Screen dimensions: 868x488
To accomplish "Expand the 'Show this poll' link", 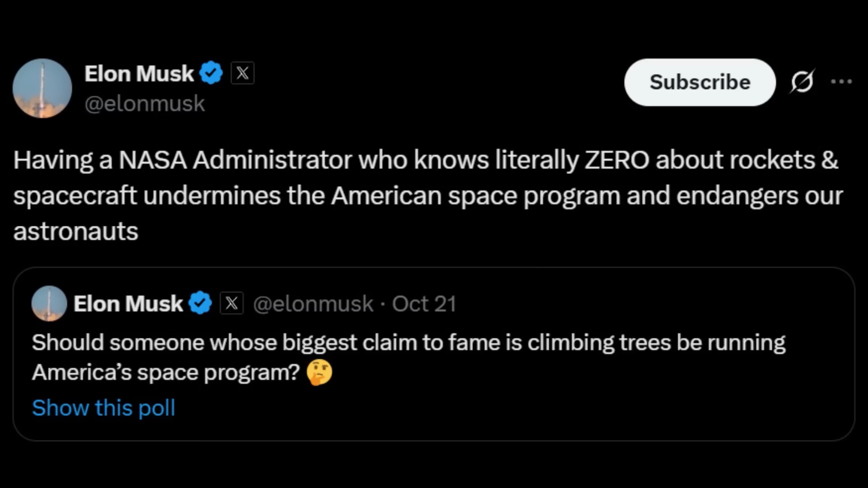I will click(x=103, y=407).
